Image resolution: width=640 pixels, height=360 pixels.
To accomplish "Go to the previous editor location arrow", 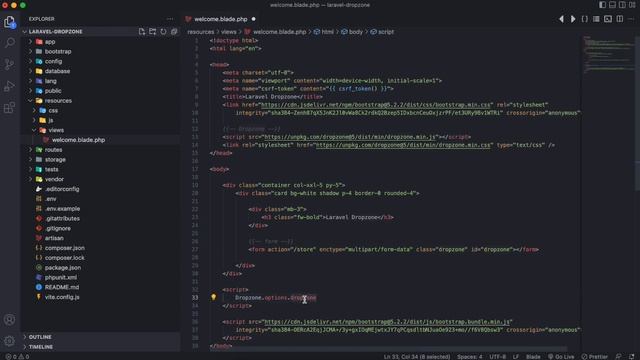I will [x=561, y=19].
